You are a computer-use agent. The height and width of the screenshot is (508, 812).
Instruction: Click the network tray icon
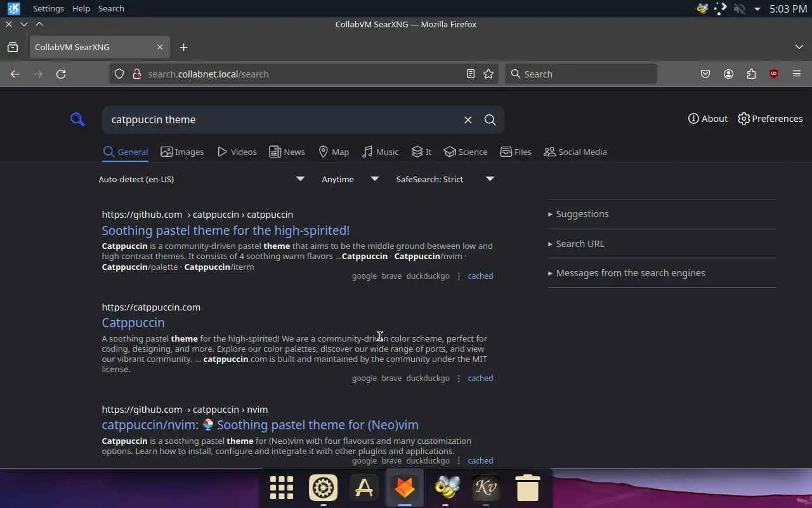pos(721,9)
